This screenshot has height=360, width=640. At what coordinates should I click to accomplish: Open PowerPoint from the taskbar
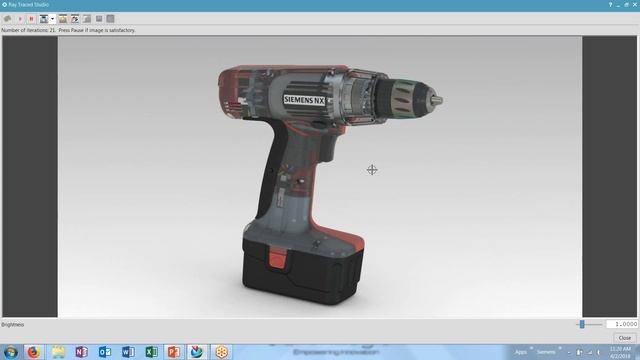[x=174, y=352]
